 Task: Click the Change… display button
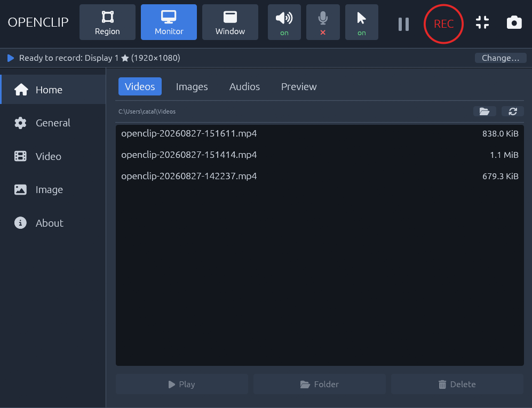pyautogui.click(x=501, y=58)
